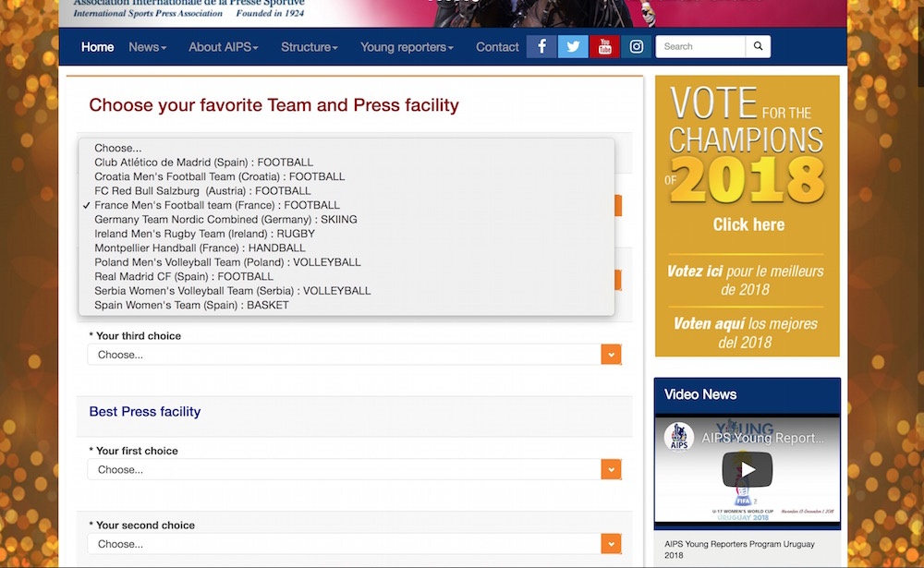Viewport: 924px width, 568px height.
Task: Open 'AIPS Young Reporters Program Uruguay 2018' caption
Action: [x=739, y=550]
